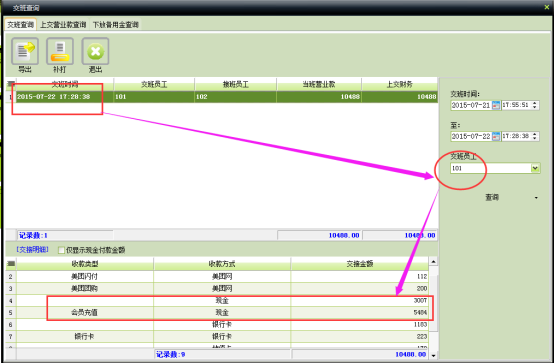Image resolution: width=554 pixels, height=364 pixels.
Task: Open calendar picker for end date 2015-07-22
Action: tap(496, 136)
